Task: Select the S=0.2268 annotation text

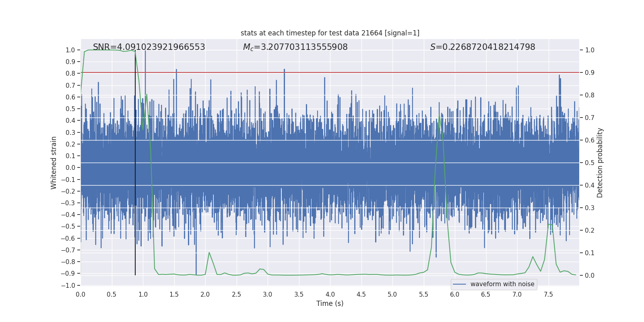Action: [x=482, y=47]
